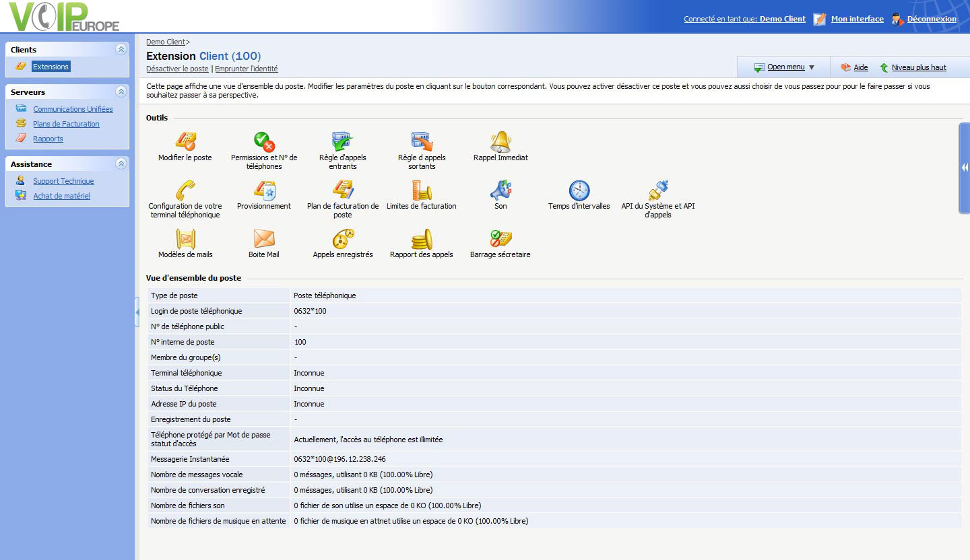Open the Modifier le poste tool
The image size is (970, 560).
pyautogui.click(x=185, y=141)
